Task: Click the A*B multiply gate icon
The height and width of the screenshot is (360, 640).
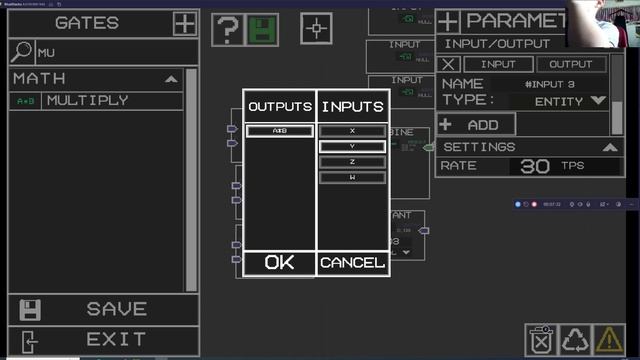Action: coord(25,101)
